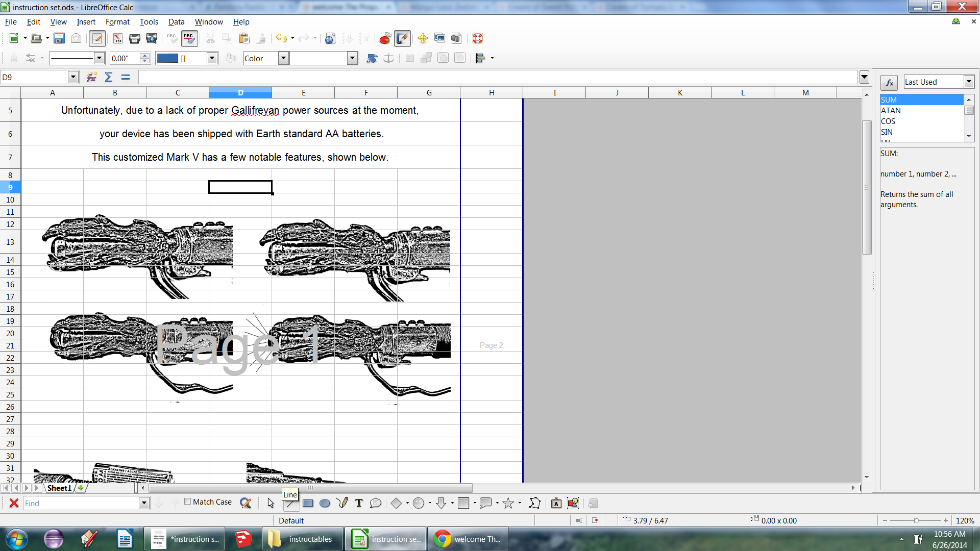Open the Function Wizard
This screenshot has height=551, width=980.
tap(92, 77)
